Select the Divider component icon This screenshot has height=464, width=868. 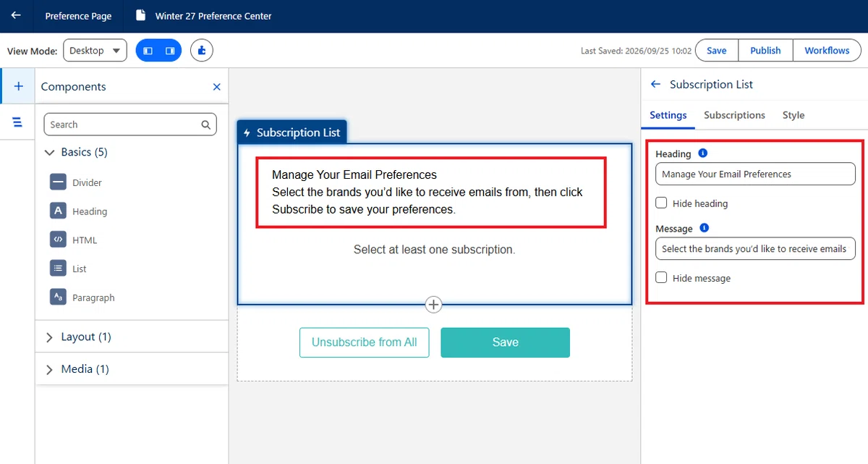click(x=58, y=182)
